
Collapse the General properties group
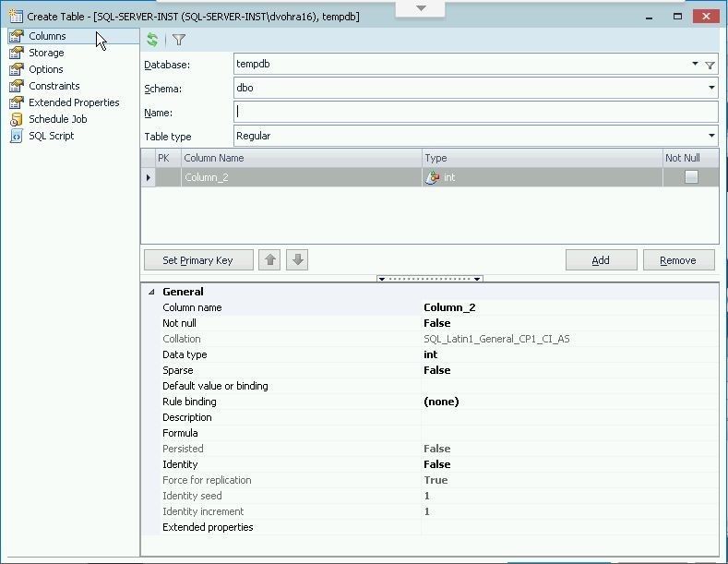[x=151, y=292]
